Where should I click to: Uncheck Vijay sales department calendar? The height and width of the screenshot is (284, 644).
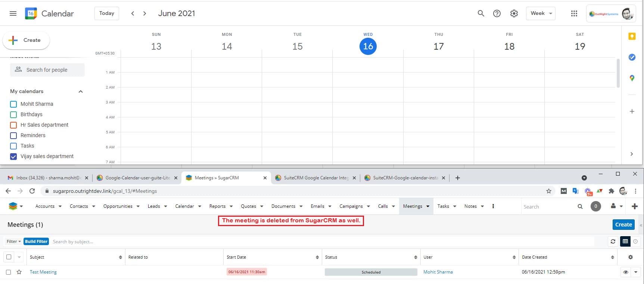[13, 156]
